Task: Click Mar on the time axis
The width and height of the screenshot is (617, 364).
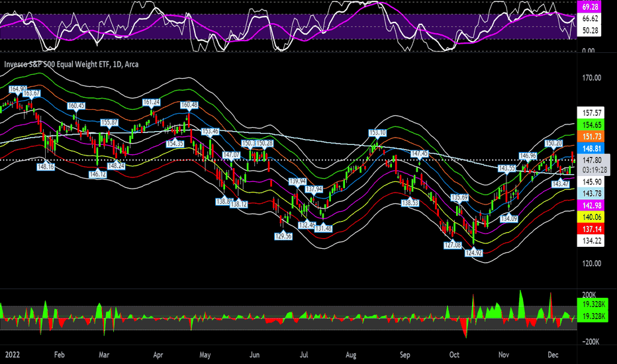Action: click(104, 355)
